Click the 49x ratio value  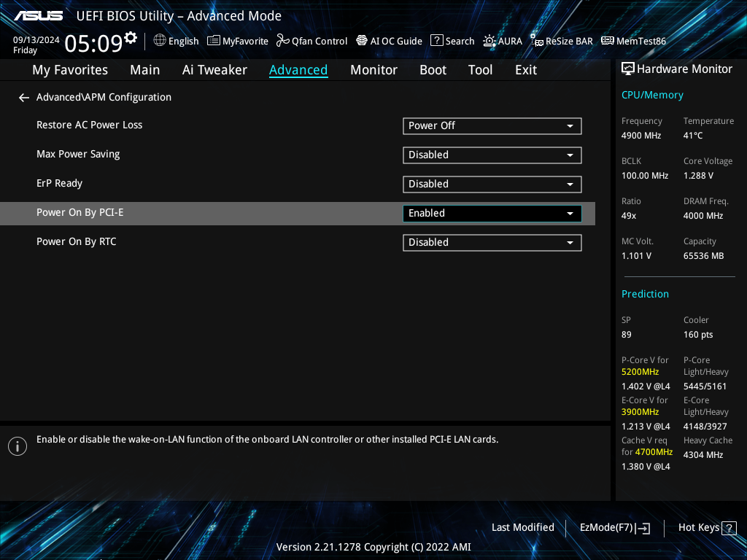coord(629,216)
